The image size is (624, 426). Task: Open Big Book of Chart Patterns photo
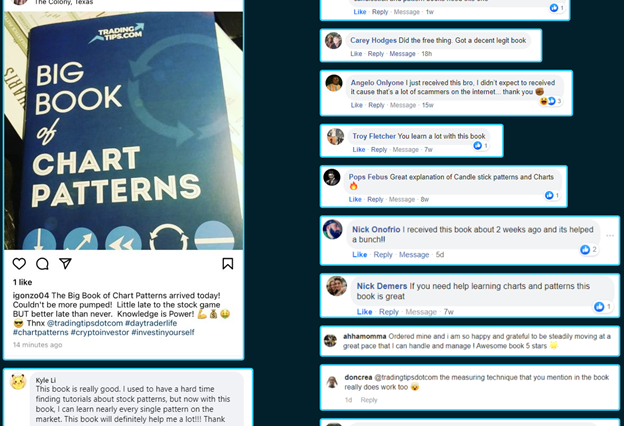[x=124, y=131]
